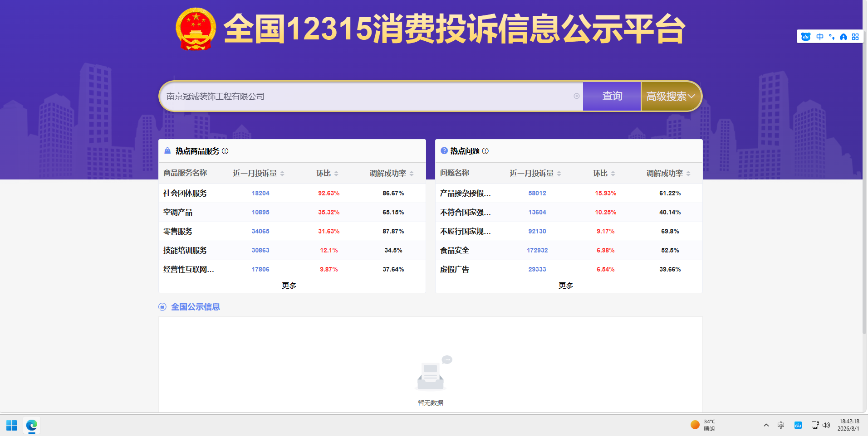The height and width of the screenshot is (436, 868).
Task: Click the Baidu du tray icon
Action: pyautogui.click(x=798, y=425)
